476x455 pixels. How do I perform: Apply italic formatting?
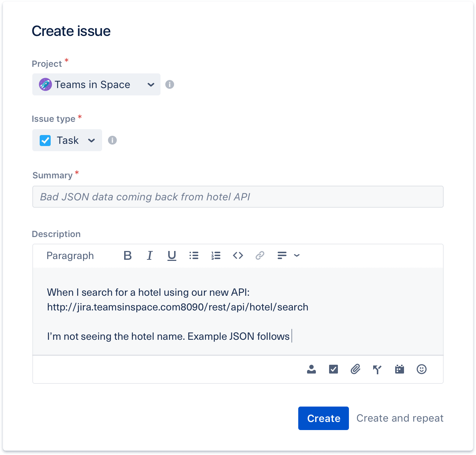coord(149,255)
